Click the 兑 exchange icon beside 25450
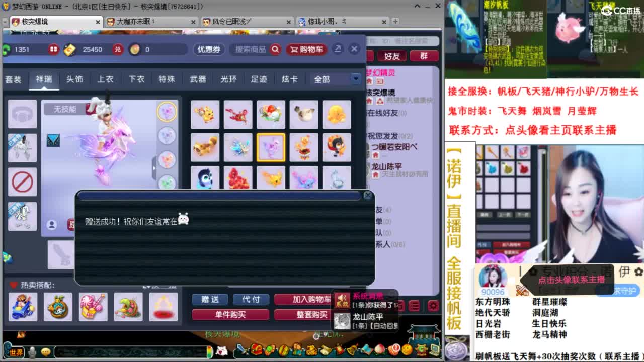 (x=118, y=49)
